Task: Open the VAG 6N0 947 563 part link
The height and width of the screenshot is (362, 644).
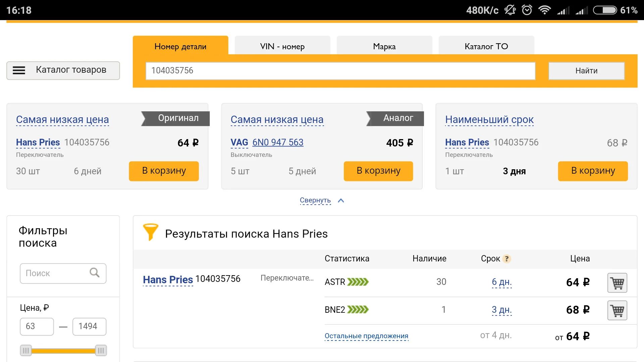Action: pos(278,142)
